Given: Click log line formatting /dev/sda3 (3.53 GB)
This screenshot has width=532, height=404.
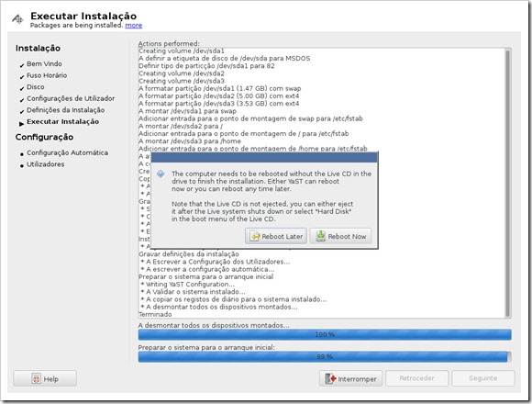Looking at the screenshot, I should (219, 104).
